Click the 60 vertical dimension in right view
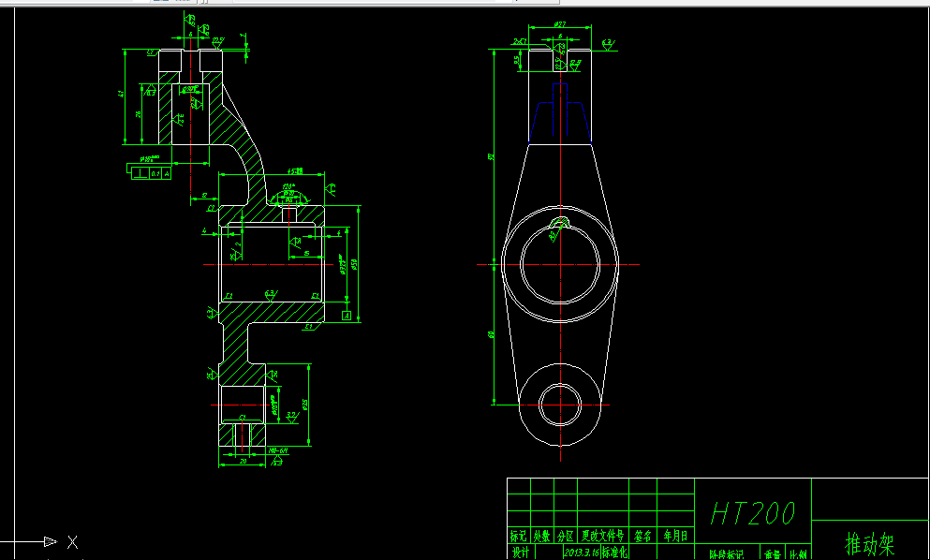Screen dimensions: 930x560 [491, 334]
